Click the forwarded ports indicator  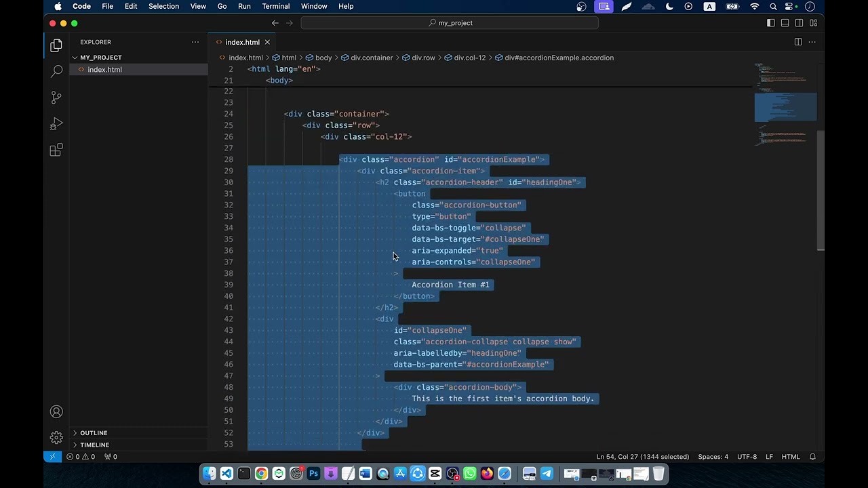111,457
